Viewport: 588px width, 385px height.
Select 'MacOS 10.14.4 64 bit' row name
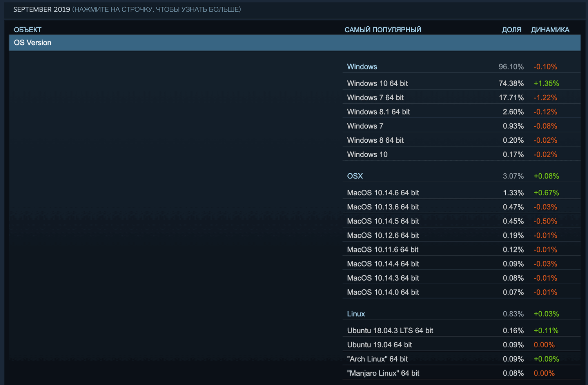(383, 264)
